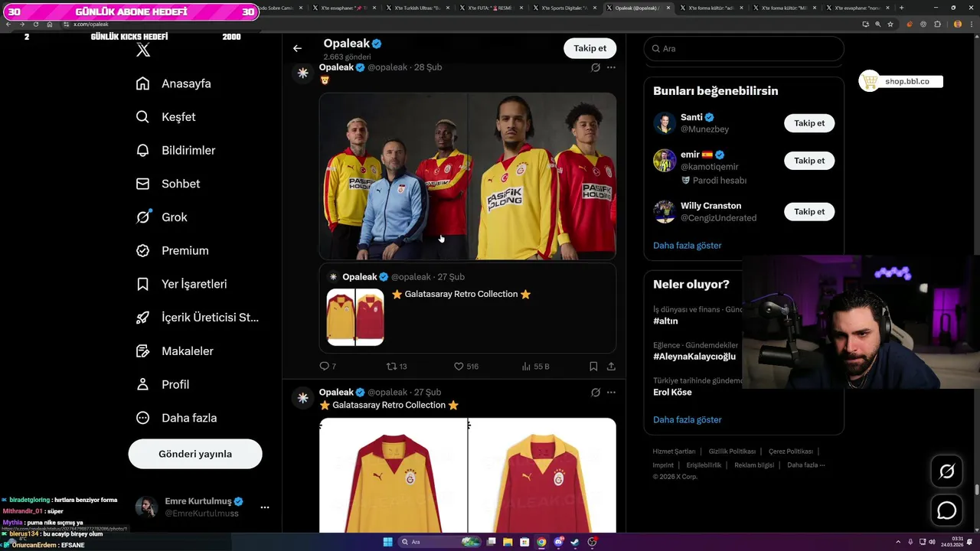Open Bildirimler notifications
980x551 pixels.
[175, 151]
